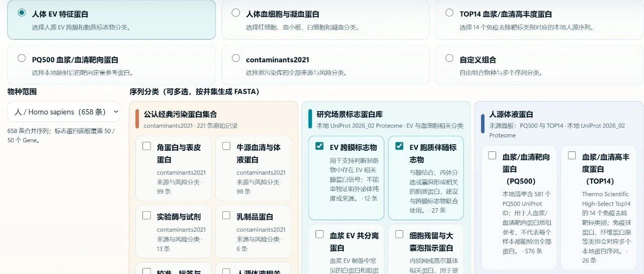
Task: Check the 细胞残留与大囊泡指示蛋白 checkbox
Action: 399,234
